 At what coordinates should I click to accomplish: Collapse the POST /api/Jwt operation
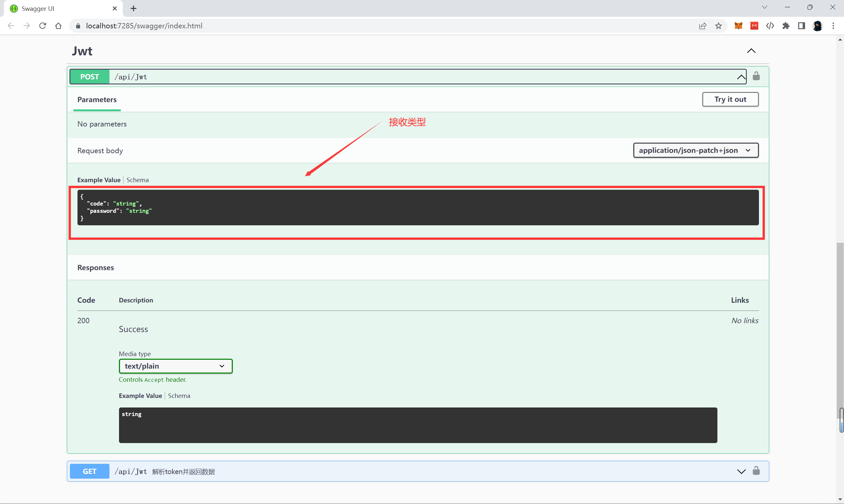point(741,77)
